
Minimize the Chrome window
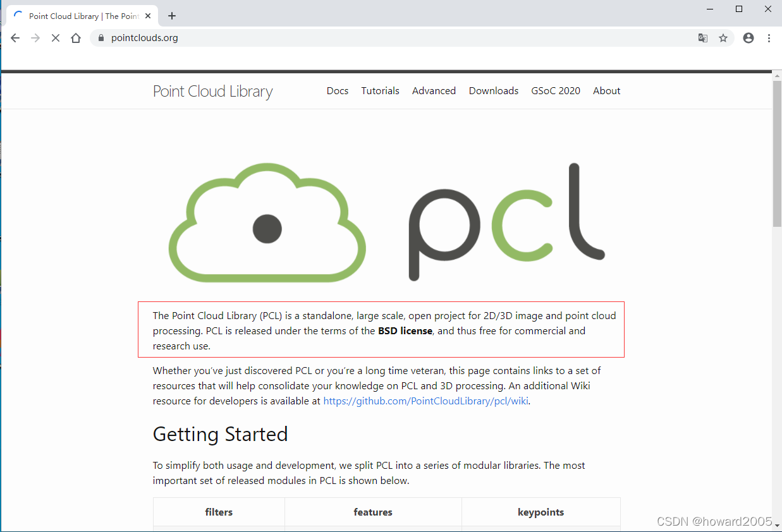click(x=710, y=9)
